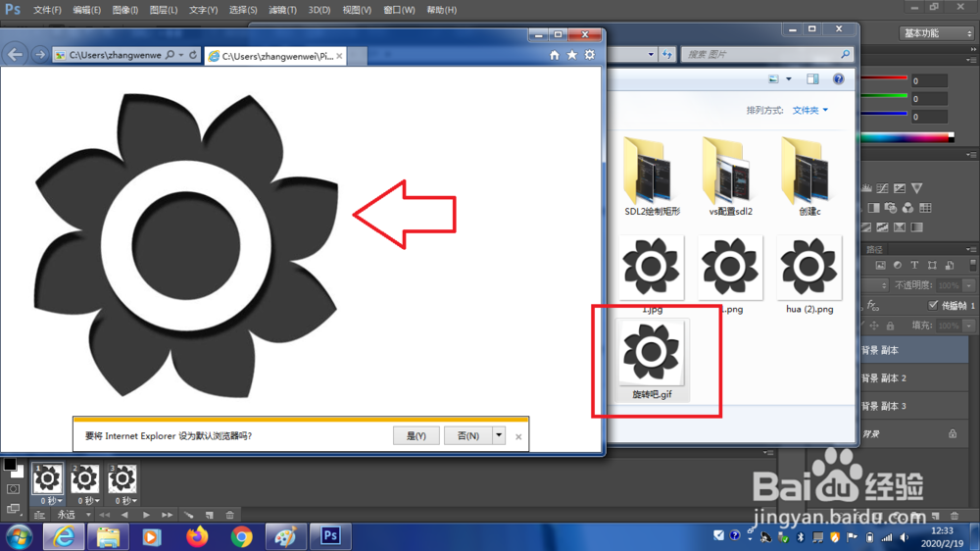Image resolution: width=980 pixels, height=551 pixels.
Task: Switch to the IE tab C:\Users\zhangwenwei\Pi...
Action: coord(277,56)
